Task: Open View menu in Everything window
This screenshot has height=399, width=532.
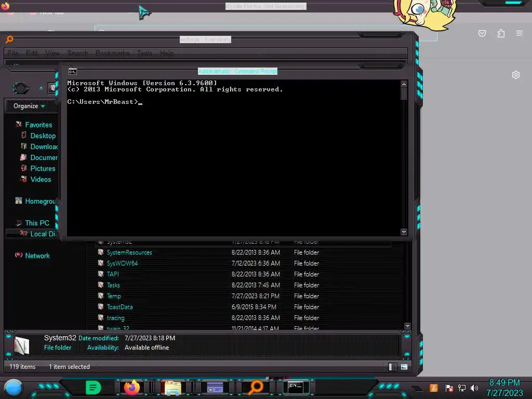Action: pyautogui.click(x=52, y=53)
